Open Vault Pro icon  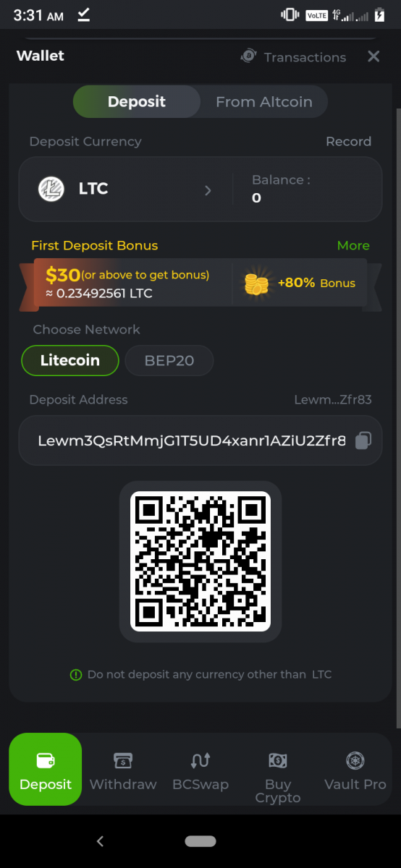coord(355,760)
